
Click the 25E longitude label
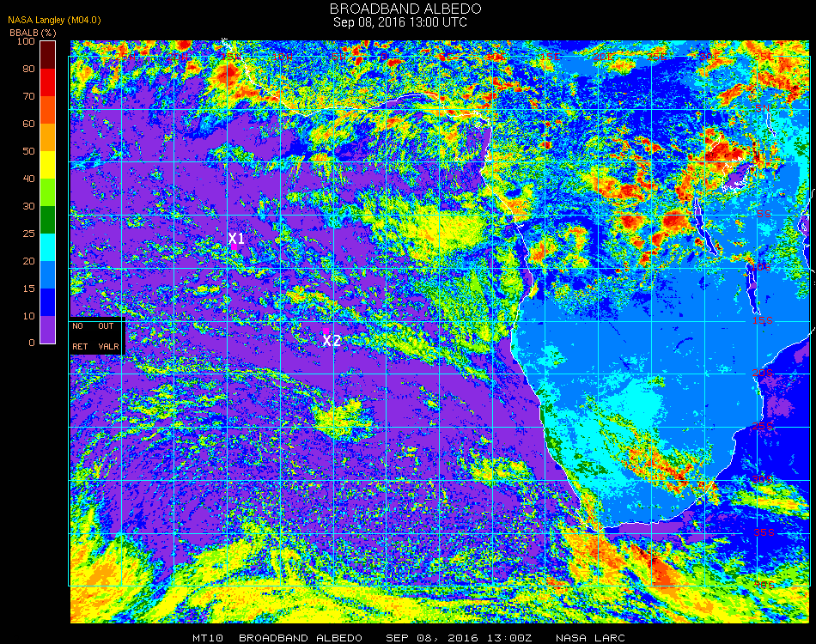pos(656,57)
